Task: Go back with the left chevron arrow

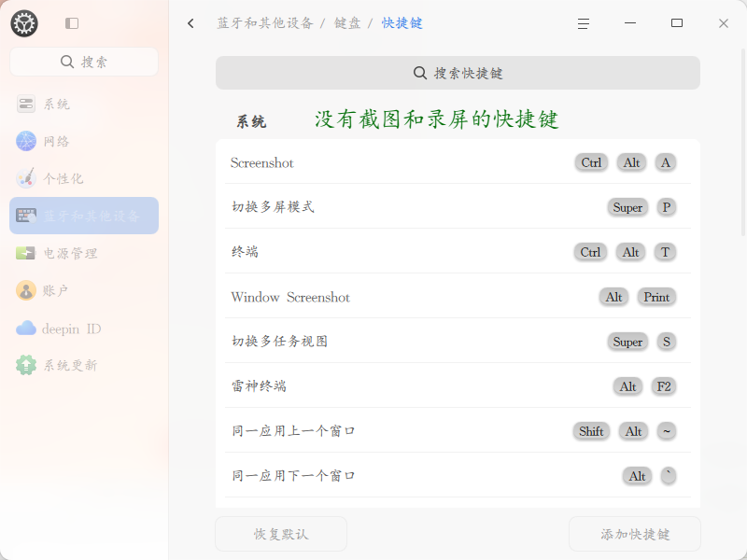Action: coord(191,23)
